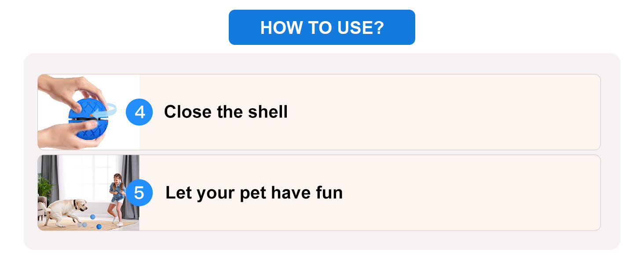Screen dimensions: 644x264
Task: Select the blue number 5 step badge
Action: [139, 193]
